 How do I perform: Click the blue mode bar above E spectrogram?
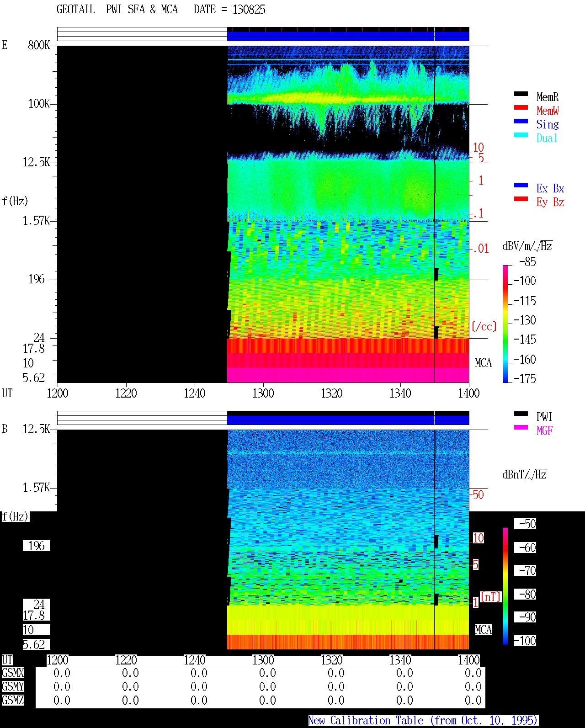348,36
